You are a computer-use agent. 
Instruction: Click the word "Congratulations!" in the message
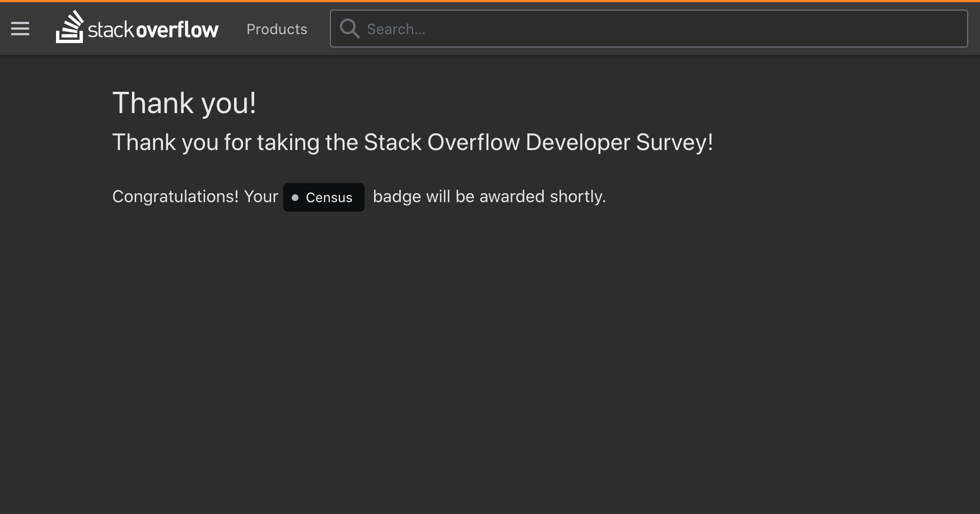tap(175, 197)
